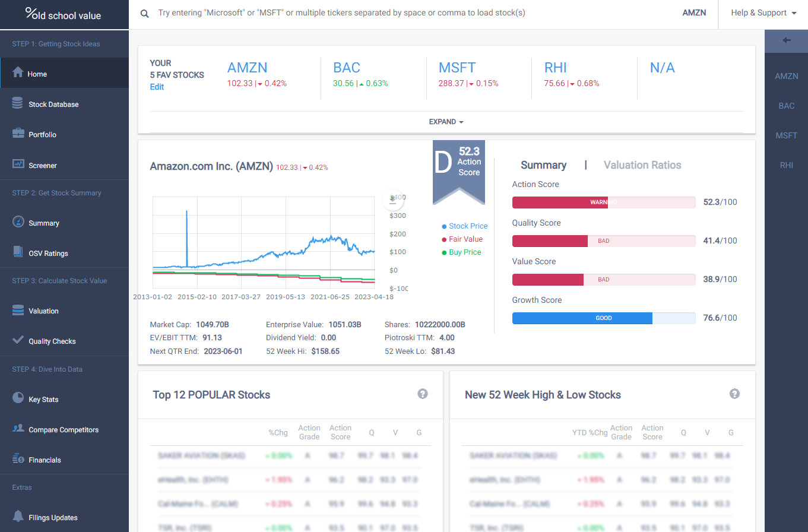Click the 52 Week Hi $158.65 value
The height and width of the screenshot is (532, 808).
coord(326,351)
